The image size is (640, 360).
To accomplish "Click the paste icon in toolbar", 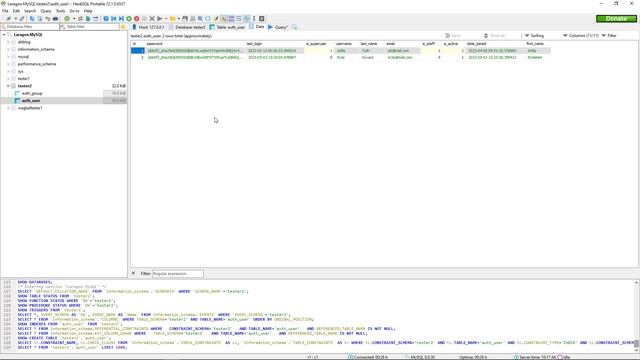I will (40, 19).
